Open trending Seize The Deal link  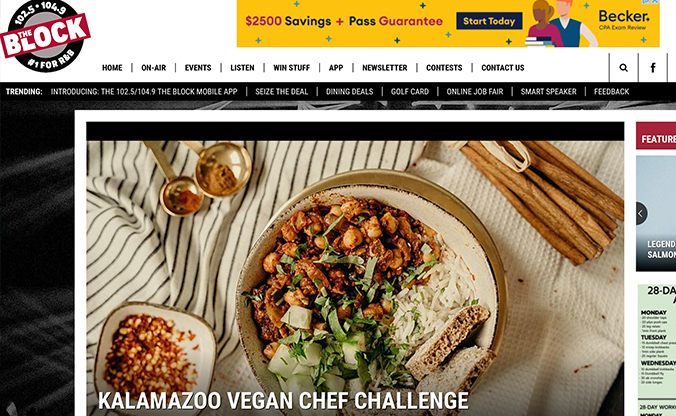coord(282,91)
